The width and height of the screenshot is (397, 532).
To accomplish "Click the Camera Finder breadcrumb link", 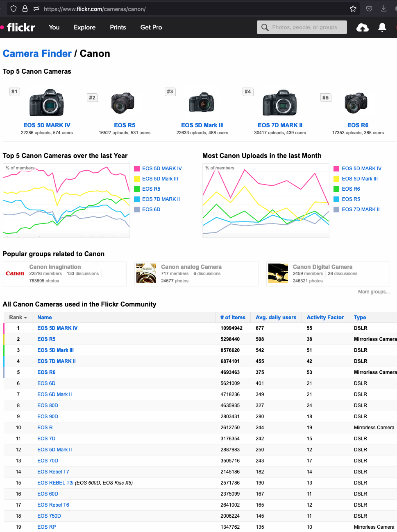I will [x=37, y=54].
